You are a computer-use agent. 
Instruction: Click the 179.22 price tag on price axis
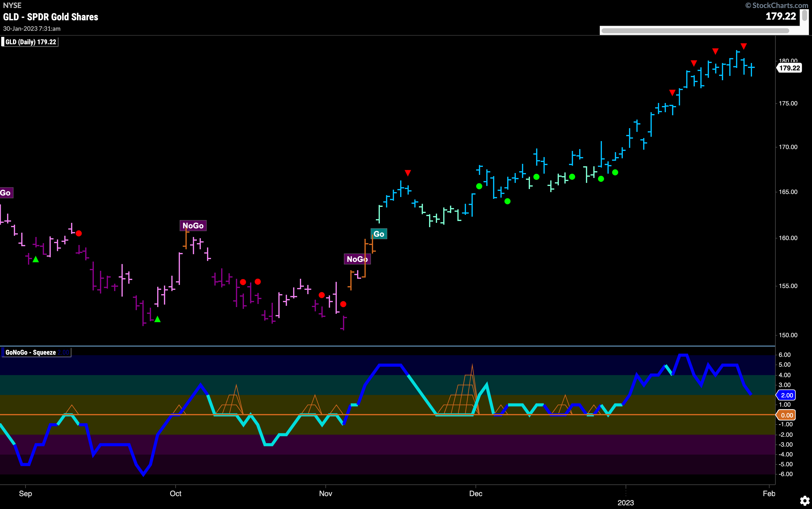789,68
